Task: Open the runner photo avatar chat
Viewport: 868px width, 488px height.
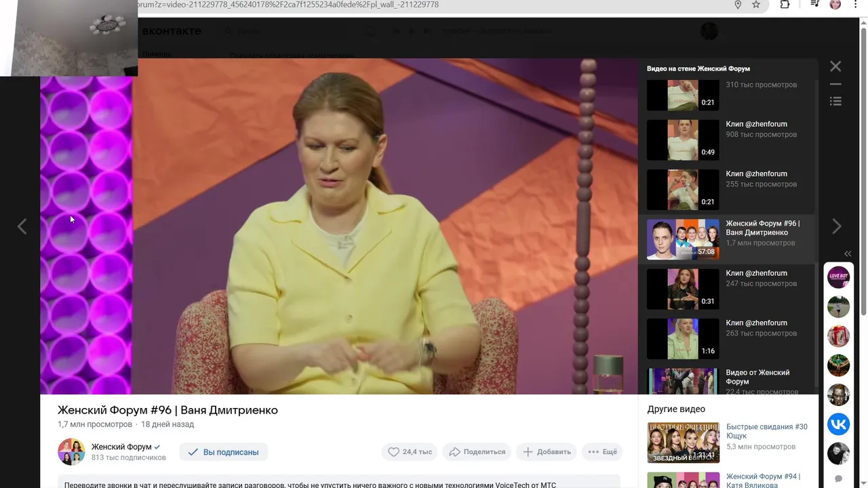Action: click(x=839, y=306)
